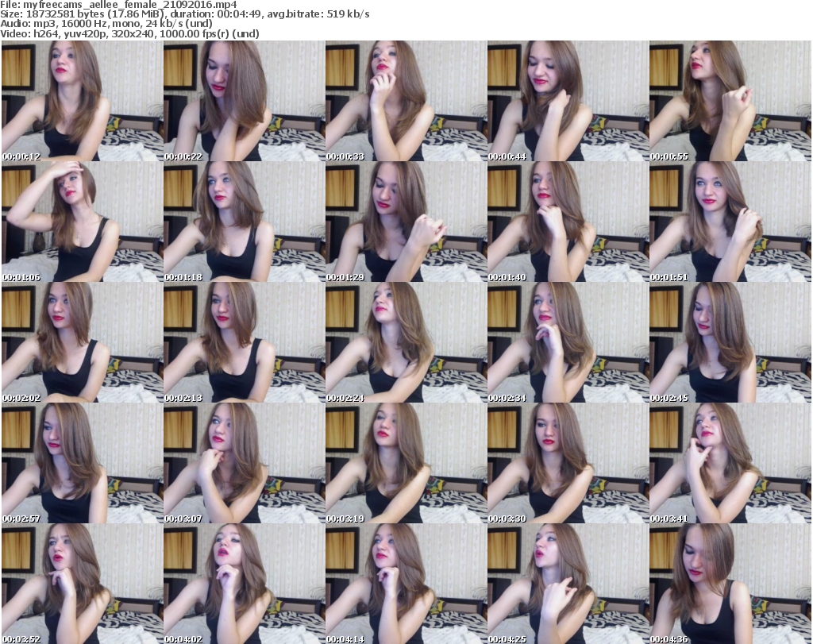The height and width of the screenshot is (644, 813).
Task: Open the frame marked 00:03:52
Action: [x=82, y=584]
